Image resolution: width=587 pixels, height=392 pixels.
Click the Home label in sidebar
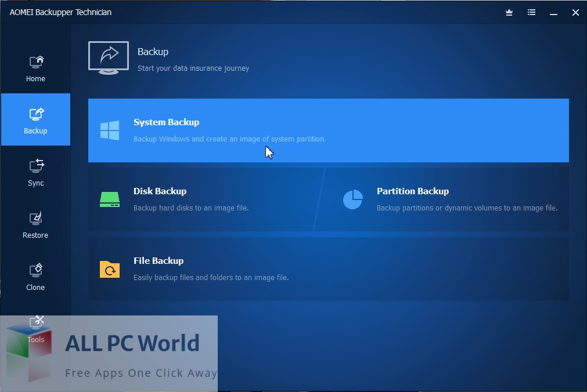coord(35,78)
